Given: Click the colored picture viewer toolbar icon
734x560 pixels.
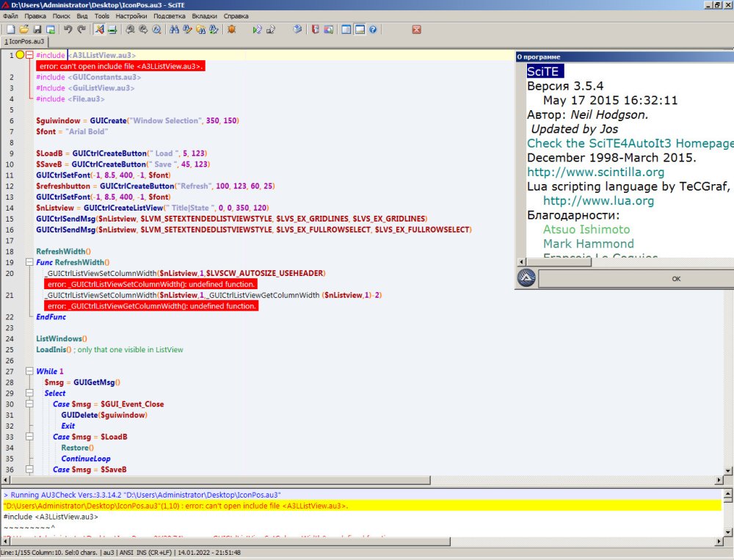Looking at the screenshot, I should [x=329, y=29].
